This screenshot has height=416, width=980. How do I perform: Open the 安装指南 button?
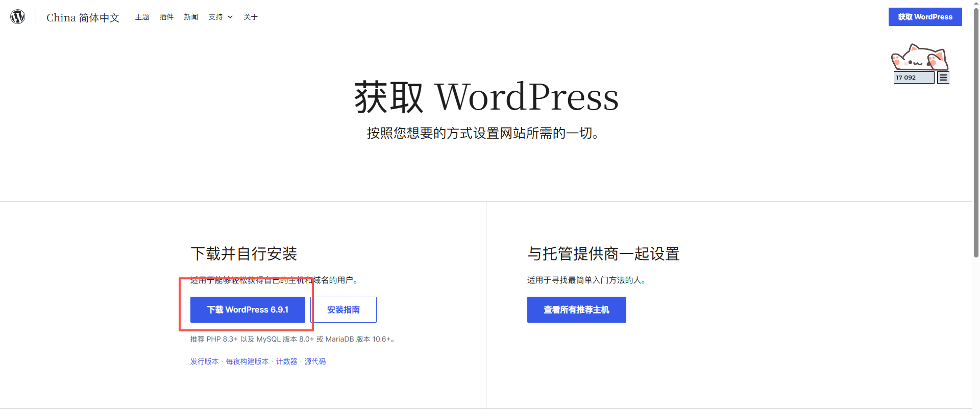coord(344,310)
